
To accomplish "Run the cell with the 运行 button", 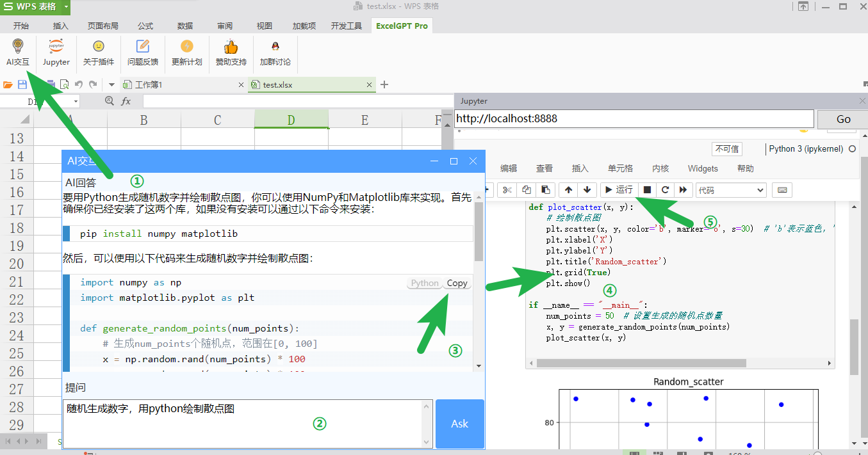I will pos(619,190).
